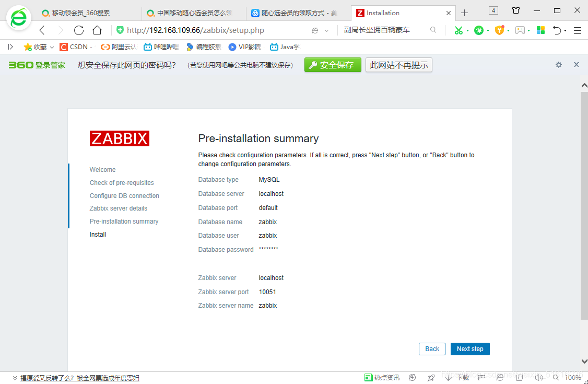Click the rocket accelerator icon in status bar
The width and height of the screenshot is (588, 384).
coord(431,378)
